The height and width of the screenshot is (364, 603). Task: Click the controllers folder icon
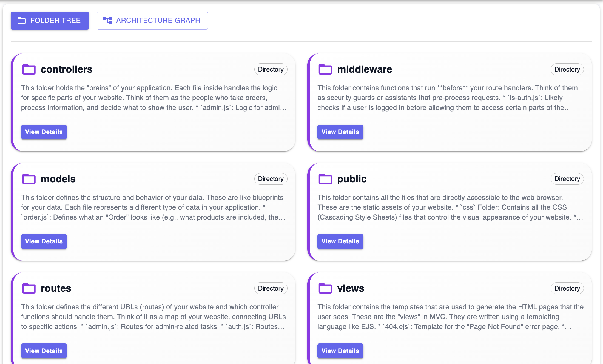click(29, 69)
